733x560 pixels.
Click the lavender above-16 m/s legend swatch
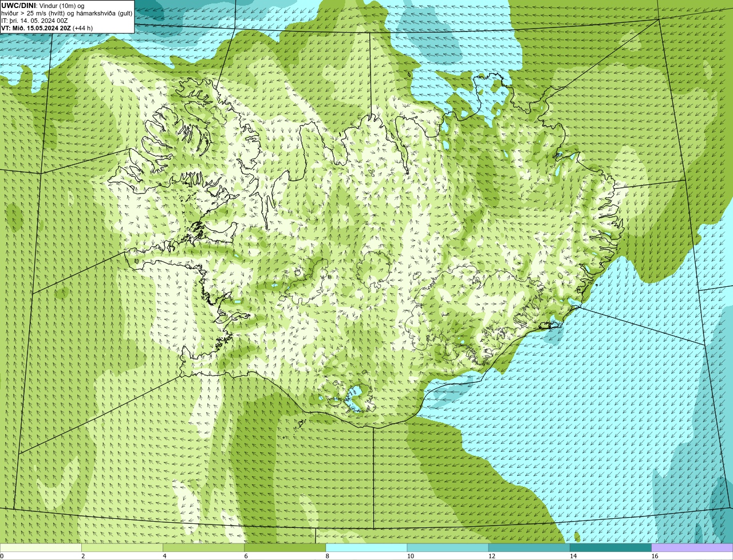click(x=692, y=547)
